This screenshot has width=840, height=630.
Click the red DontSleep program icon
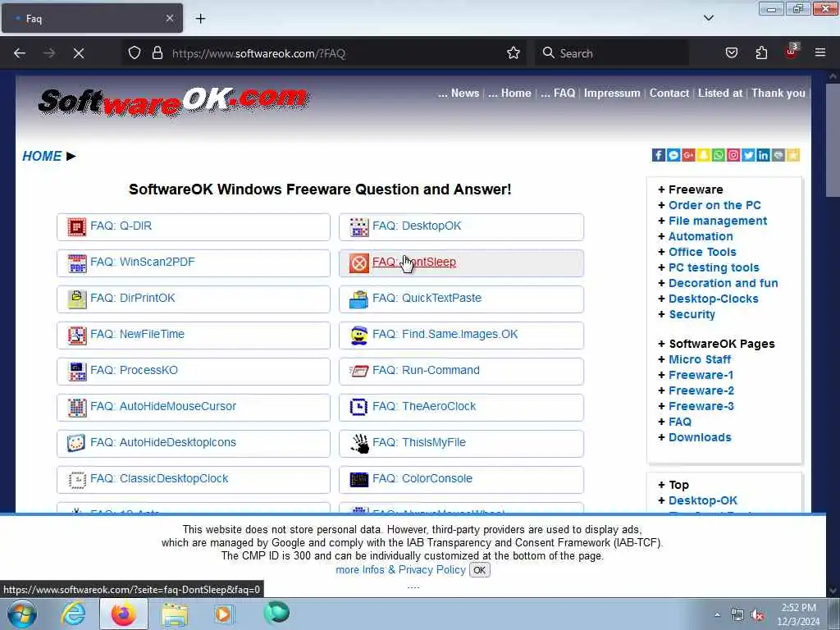(x=359, y=263)
